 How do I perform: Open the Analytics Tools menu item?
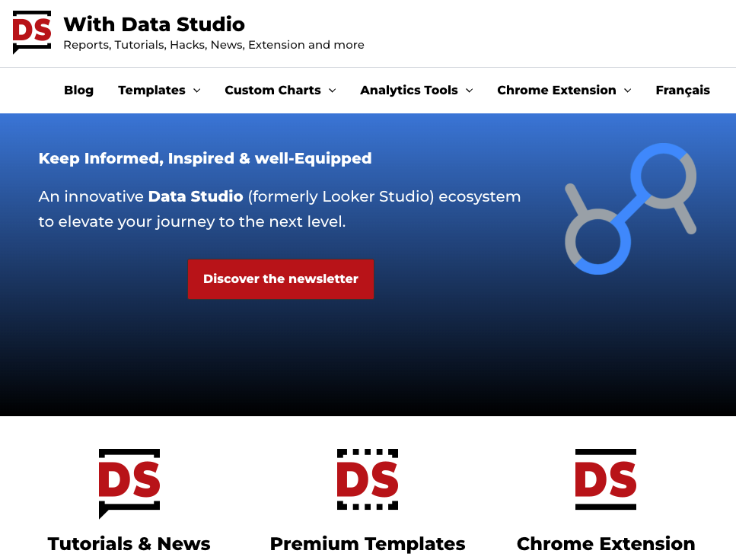pyautogui.click(x=409, y=90)
